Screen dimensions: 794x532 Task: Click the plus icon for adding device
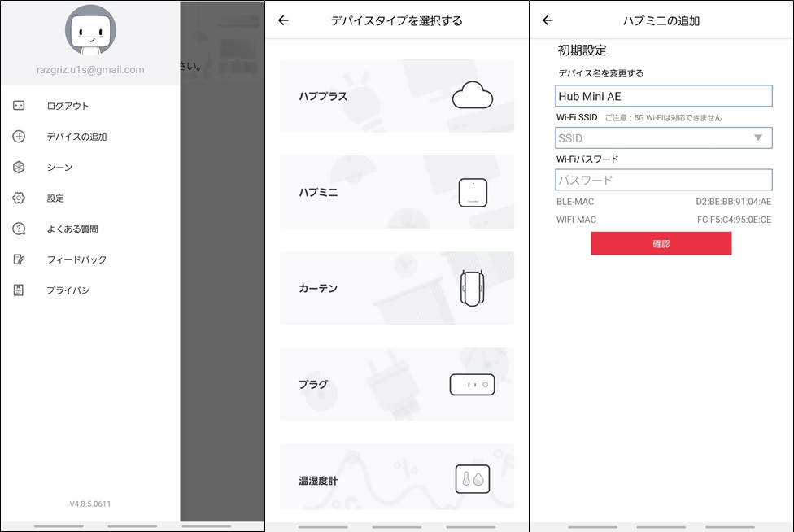pyautogui.click(x=19, y=137)
